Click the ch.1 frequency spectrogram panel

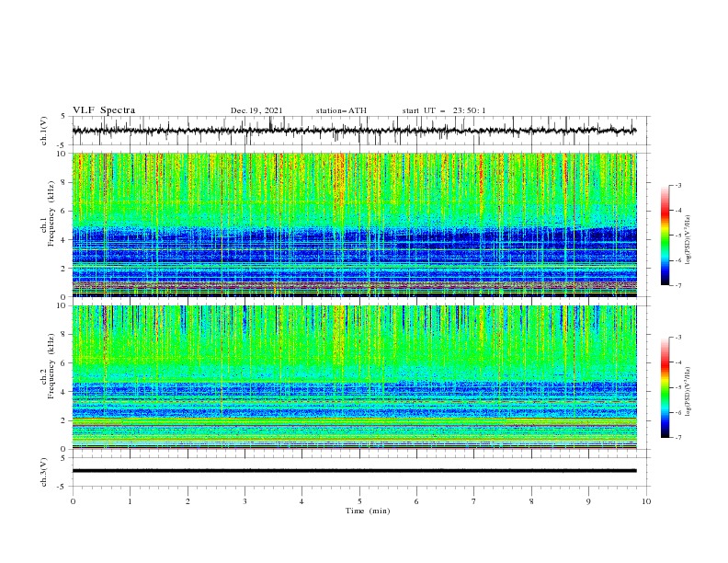coord(354,224)
